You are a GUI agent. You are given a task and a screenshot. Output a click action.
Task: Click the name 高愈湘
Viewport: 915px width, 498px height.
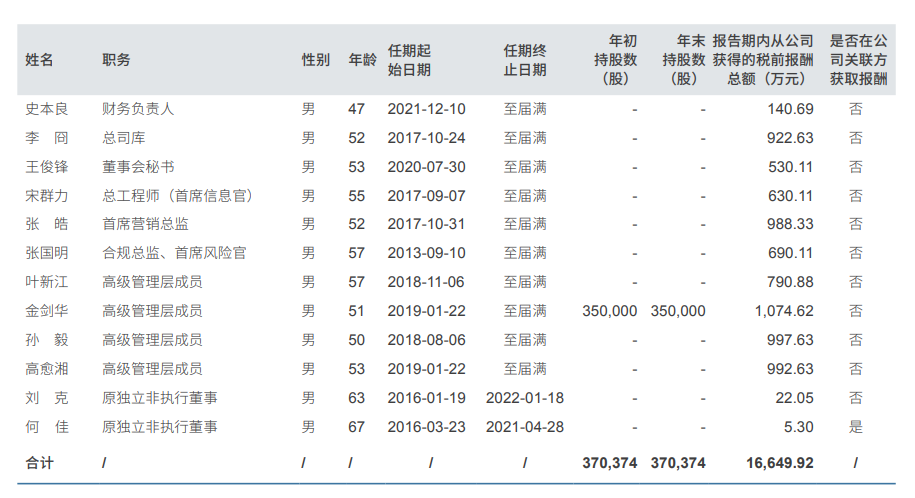[x=47, y=369]
